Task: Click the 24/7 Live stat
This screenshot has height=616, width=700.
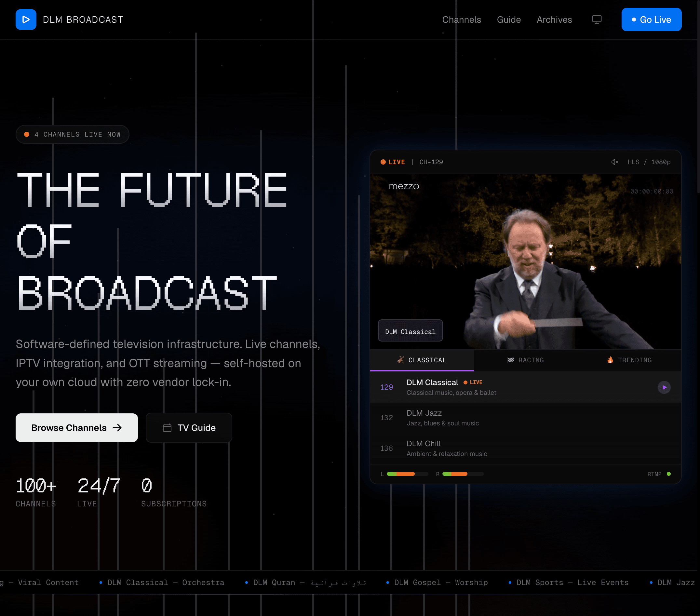Action: (99, 492)
